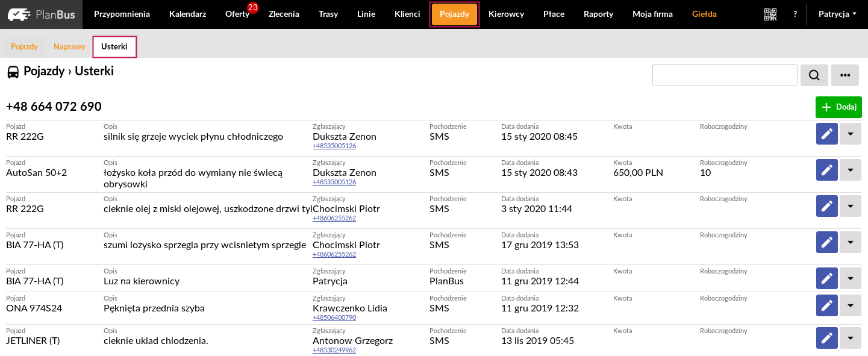Click the magnifier search button

814,75
